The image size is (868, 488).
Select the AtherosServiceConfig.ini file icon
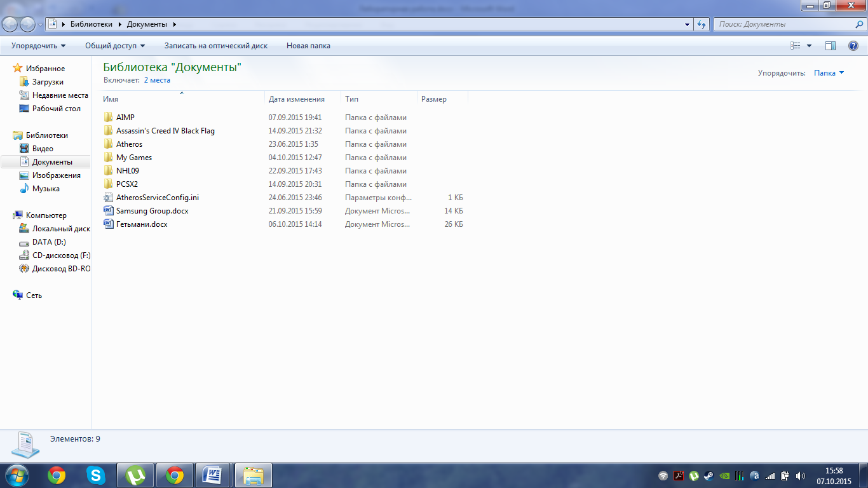point(107,198)
